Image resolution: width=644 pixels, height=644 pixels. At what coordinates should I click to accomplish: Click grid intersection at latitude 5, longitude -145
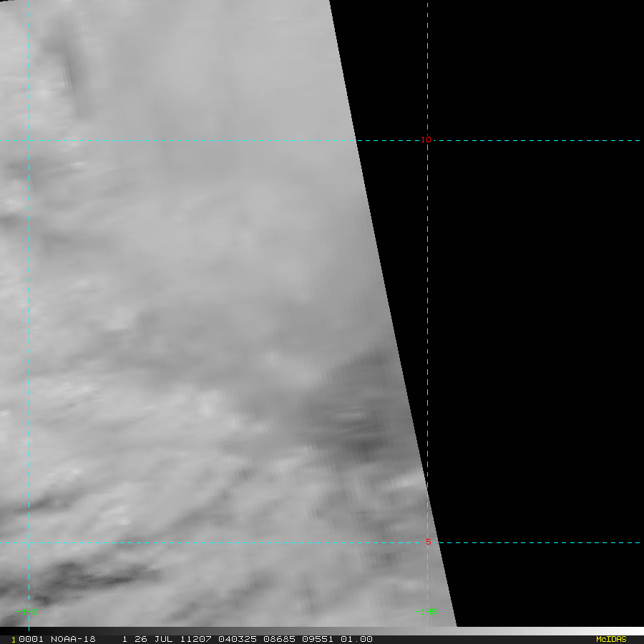(428, 542)
